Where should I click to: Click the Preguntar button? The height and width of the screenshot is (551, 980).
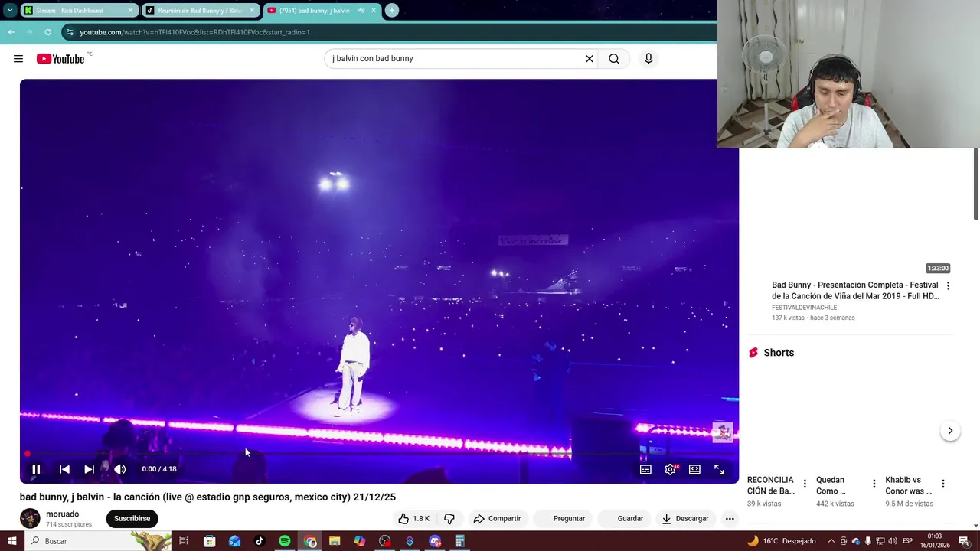(x=562, y=519)
